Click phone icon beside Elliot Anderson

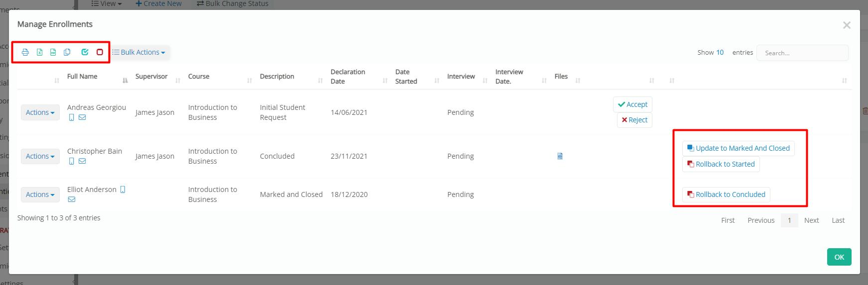click(123, 190)
